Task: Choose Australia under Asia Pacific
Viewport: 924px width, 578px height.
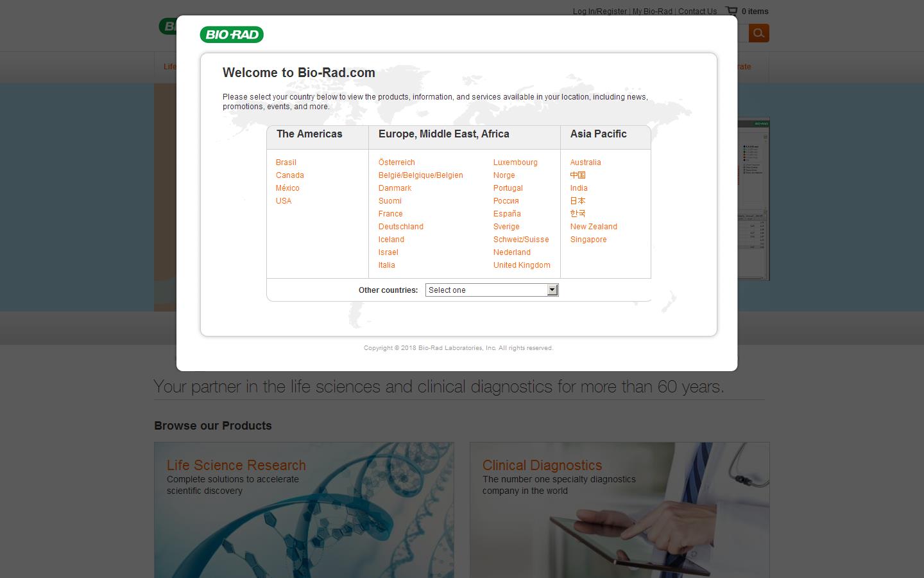Action: [x=586, y=162]
